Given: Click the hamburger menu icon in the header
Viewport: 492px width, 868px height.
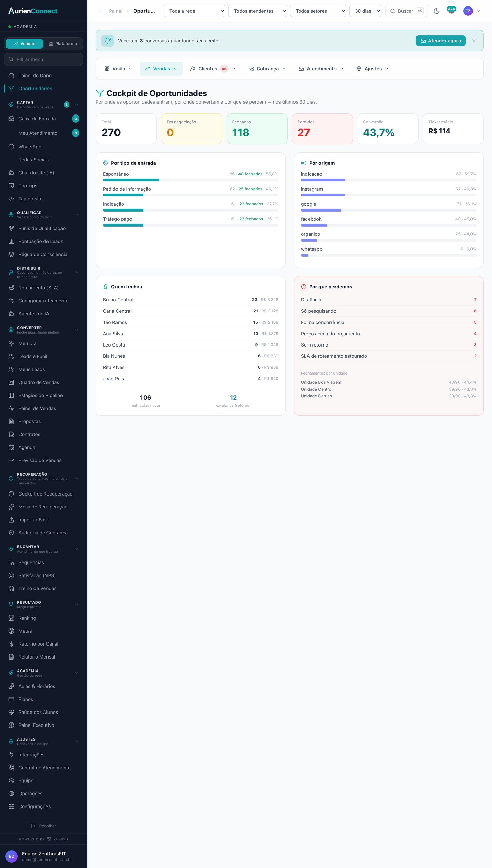Looking at the screenshot, I should point(100,11).
